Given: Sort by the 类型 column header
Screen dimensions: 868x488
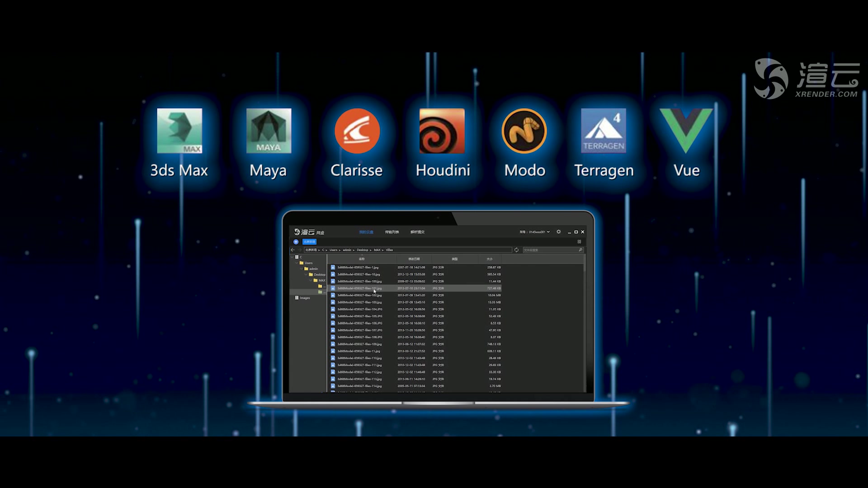Looking at the screenshot, I should pyautogui.click(x=455, y=259).
